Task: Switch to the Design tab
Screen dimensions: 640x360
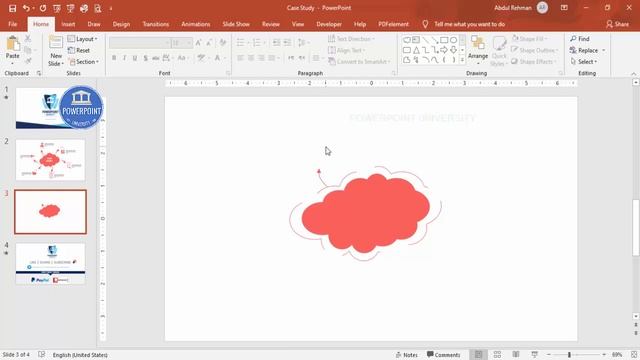Action: (x=121, y=24)
